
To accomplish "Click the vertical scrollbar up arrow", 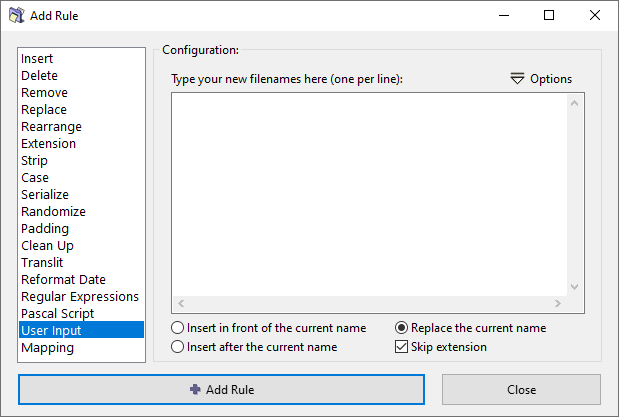I will tap(575, 103).
